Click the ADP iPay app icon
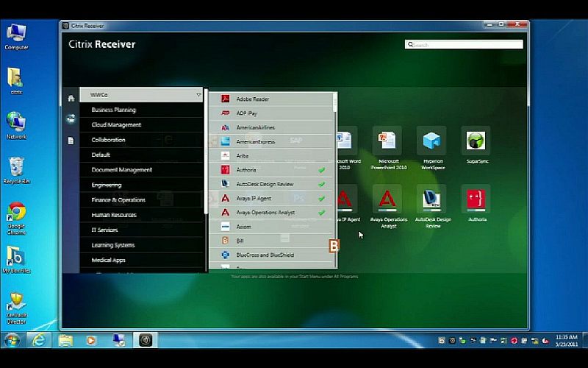Screen dimensions: 588x368 pyautogui.click(x=225, y=113)
